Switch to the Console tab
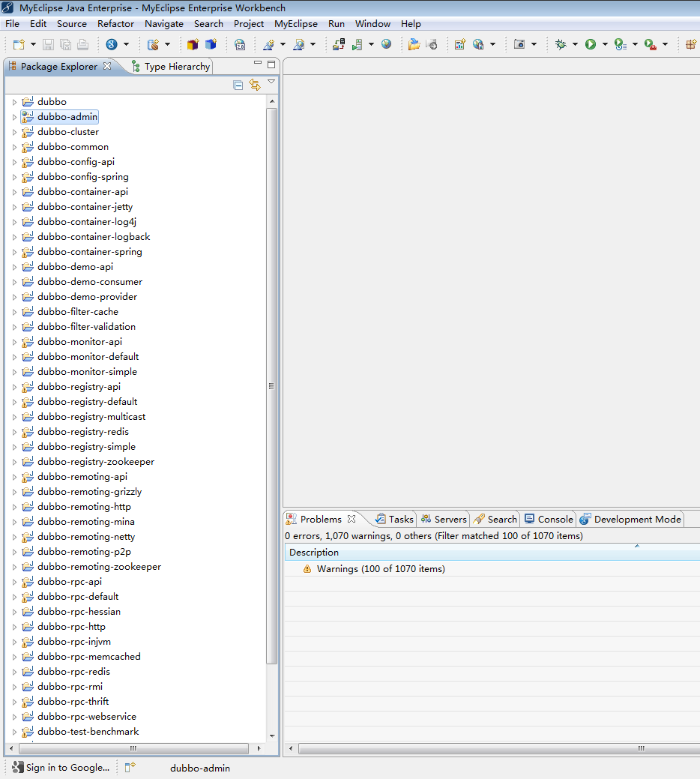 pos(549,519)
